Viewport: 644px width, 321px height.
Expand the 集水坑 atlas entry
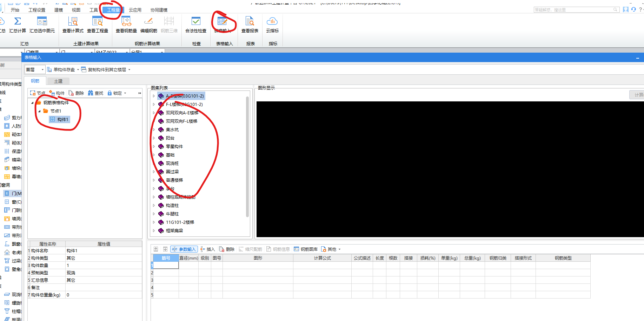click(x=154, y=129)
